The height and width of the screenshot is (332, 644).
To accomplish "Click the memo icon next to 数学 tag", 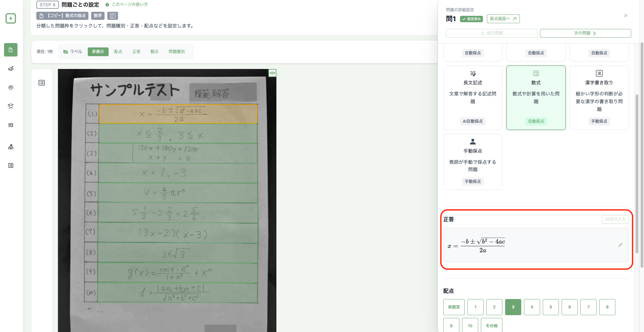I will click(x=113, y=16).
